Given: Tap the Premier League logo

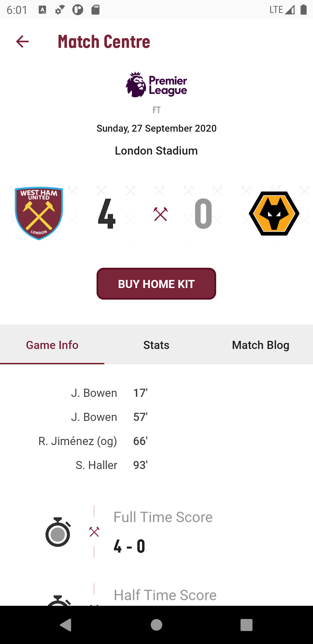Looking at the screenshot, I should pyautogui.click(x=156, y=85).
